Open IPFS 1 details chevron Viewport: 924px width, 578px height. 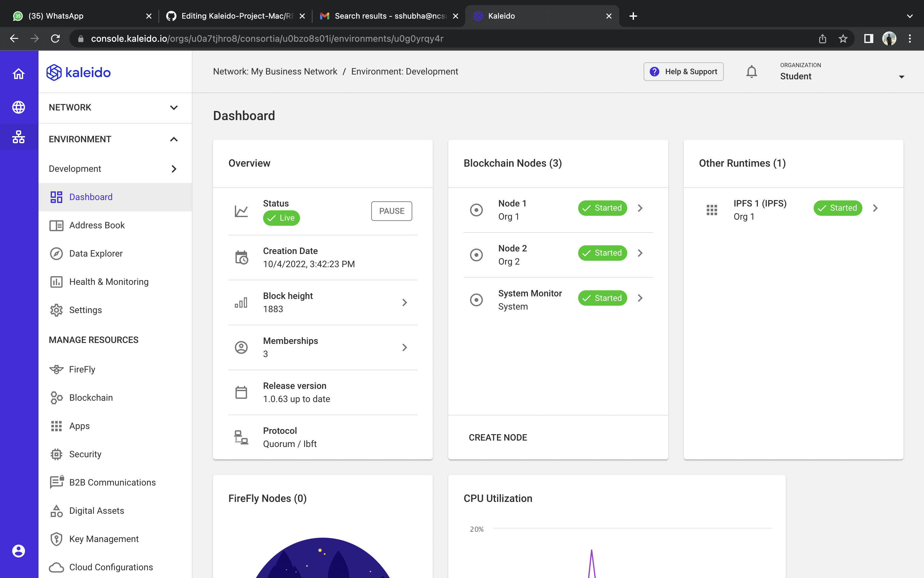(x=875, y=208)
